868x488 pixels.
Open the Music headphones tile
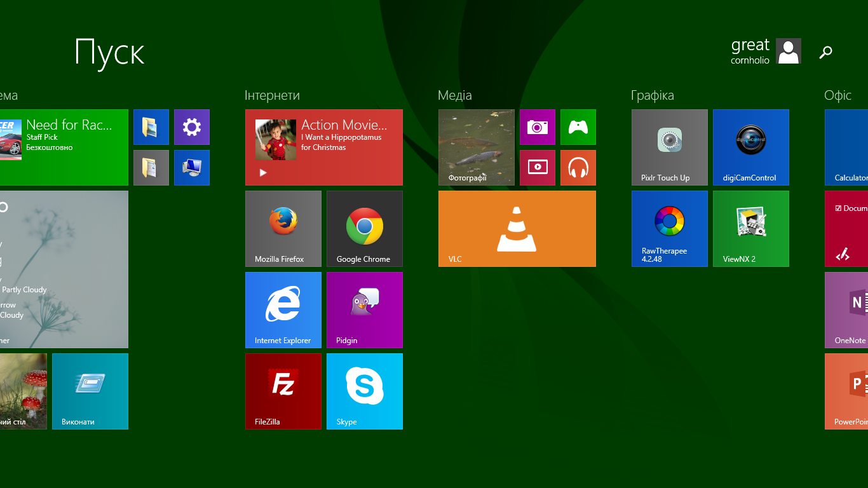(x=578, y=168)
